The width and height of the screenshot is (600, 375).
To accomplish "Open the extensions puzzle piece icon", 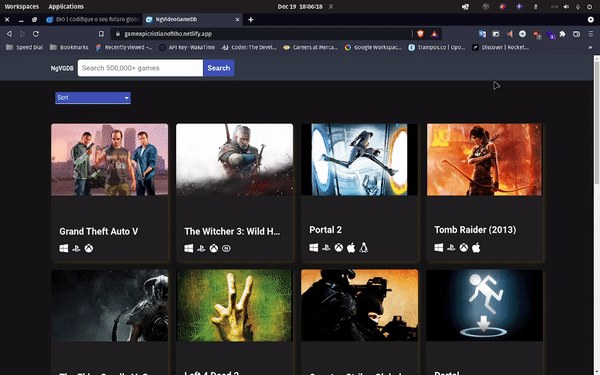I will tap(562, 34).
